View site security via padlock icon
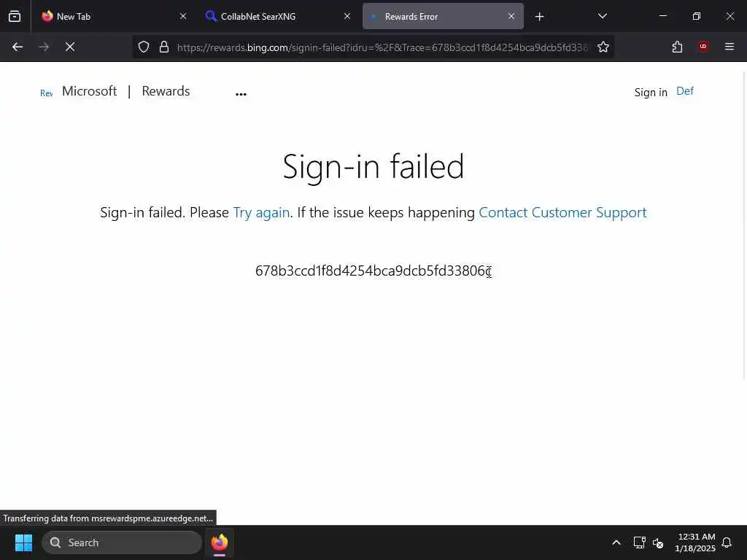Image resolution: width=747 pixels, height=560 pixels. click(164, 47)
